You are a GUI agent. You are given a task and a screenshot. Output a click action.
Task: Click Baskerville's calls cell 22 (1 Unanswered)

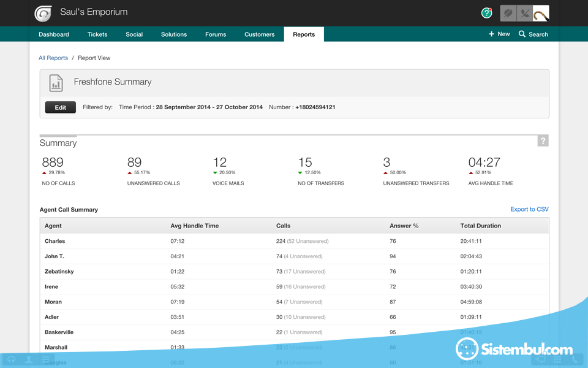[x=300, y=332]
